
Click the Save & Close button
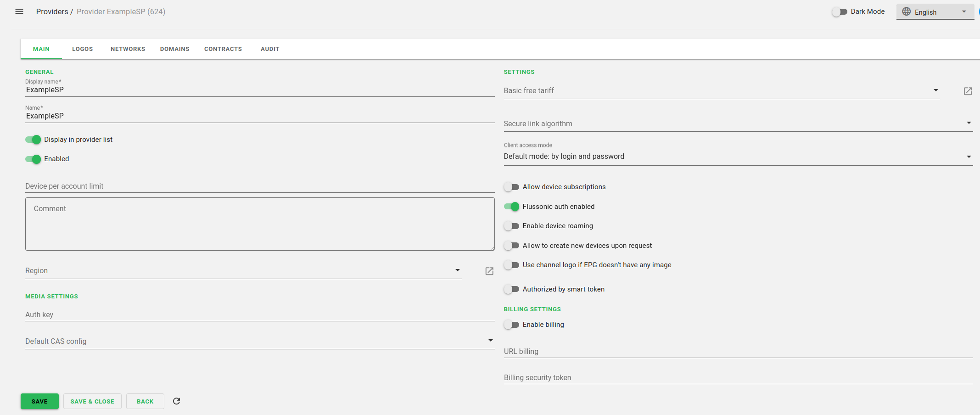point(92,401)
